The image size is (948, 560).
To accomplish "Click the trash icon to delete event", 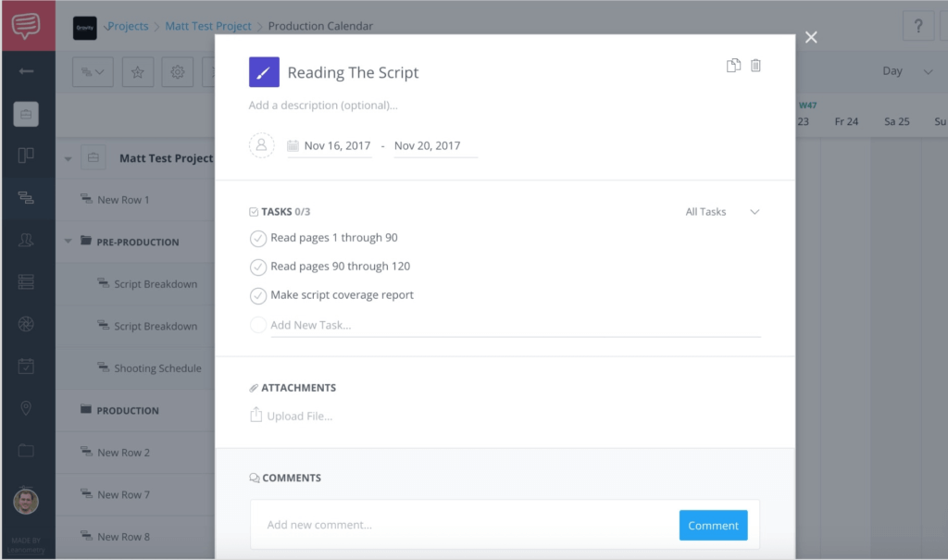I will tap(755, 66).
